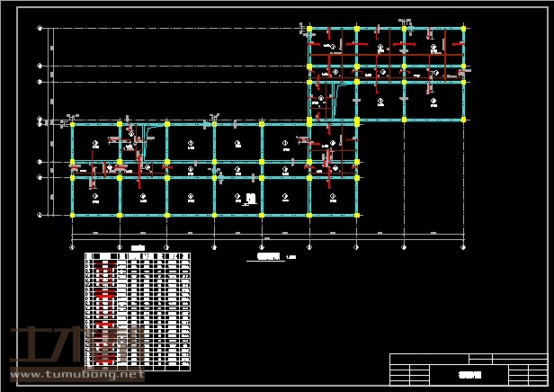Click the small white rectangle in lower wing slab
554x392 pixels.
pyautogui.click(x=251, y=198)
